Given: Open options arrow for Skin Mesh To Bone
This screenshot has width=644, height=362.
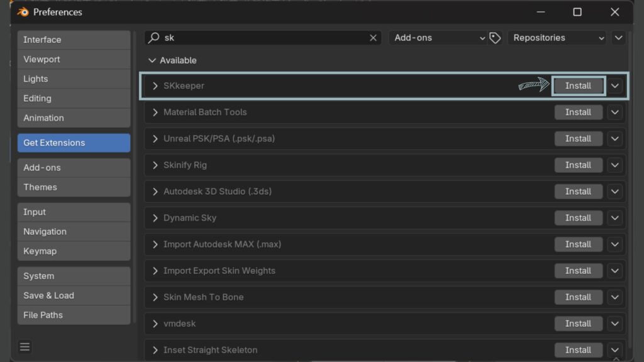Looking at the screenshot, I should click(615, 297).
